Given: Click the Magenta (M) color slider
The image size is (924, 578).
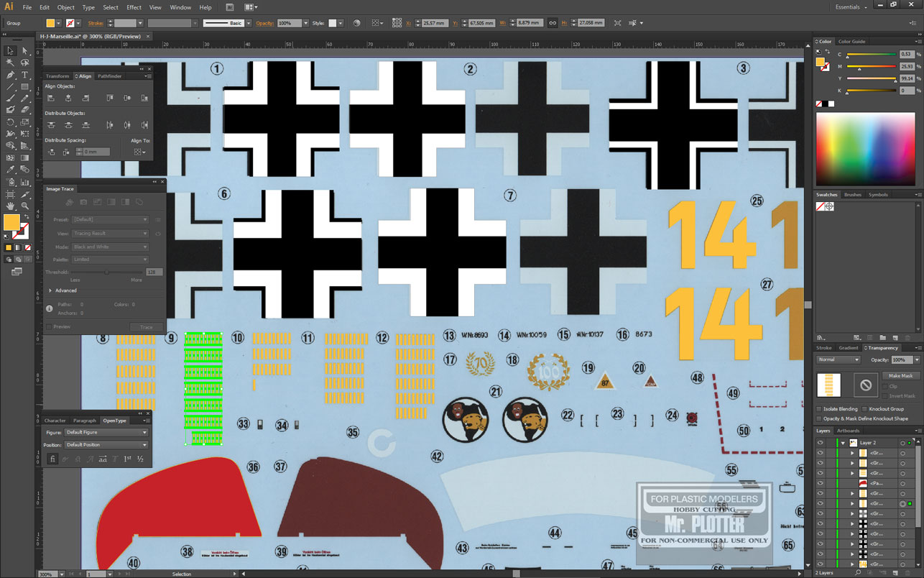Looking at the screenshot, I should pyautogui.click(x=872, y=67).
